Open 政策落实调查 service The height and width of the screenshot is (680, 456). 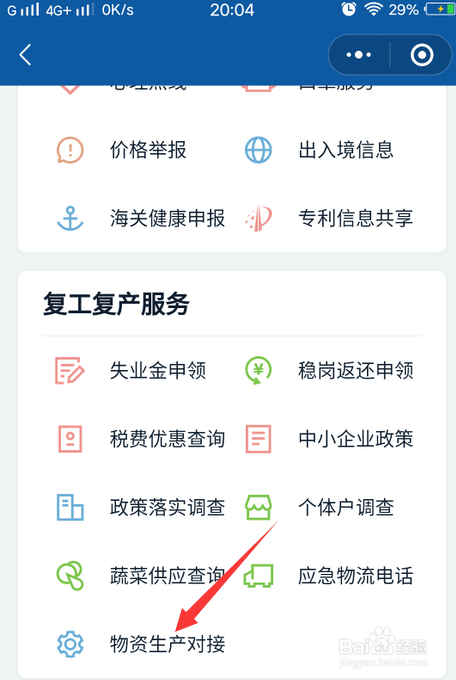click(x=167, y=507)
